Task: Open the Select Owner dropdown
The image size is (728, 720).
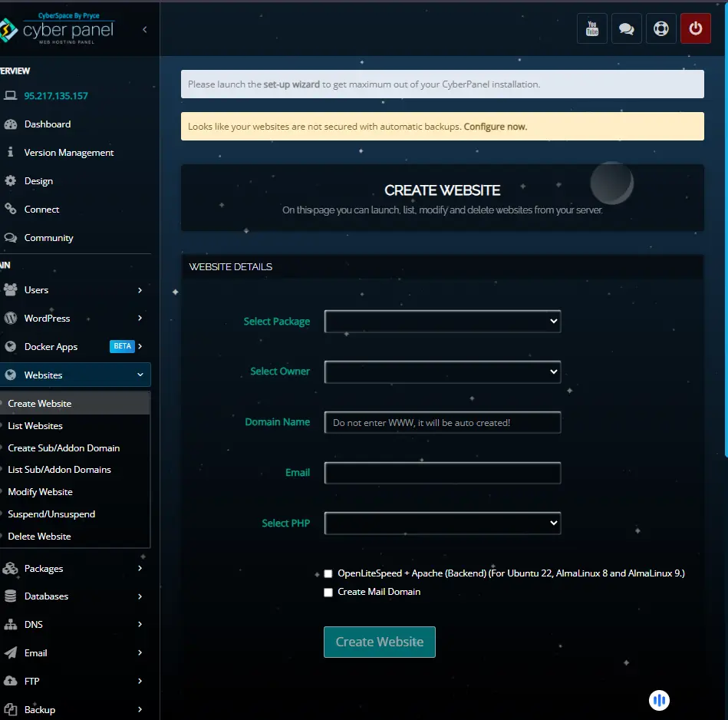Action: (443, 372)
